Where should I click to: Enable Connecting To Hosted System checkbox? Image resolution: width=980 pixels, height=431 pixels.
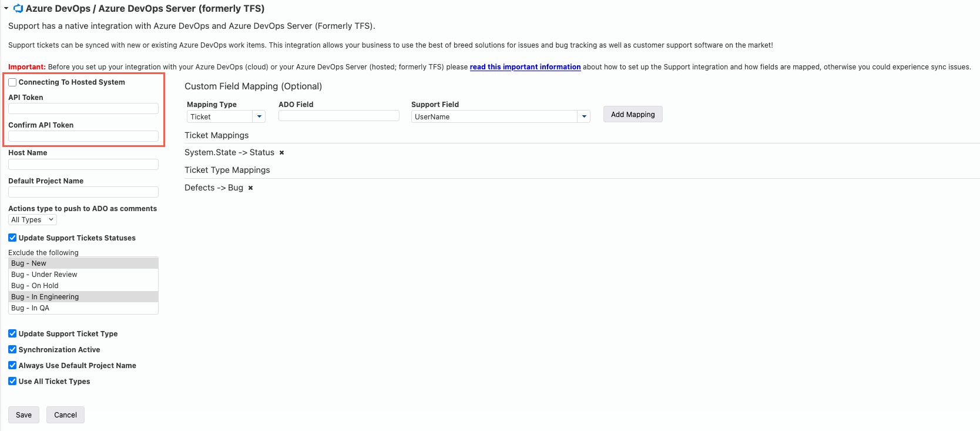pyautogui.click(x=12, y=82)
